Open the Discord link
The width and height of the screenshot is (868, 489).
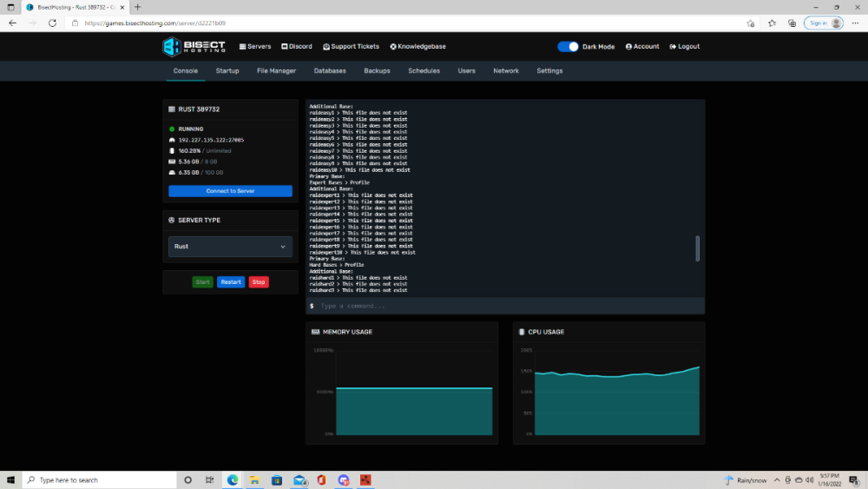pos(297,47)
